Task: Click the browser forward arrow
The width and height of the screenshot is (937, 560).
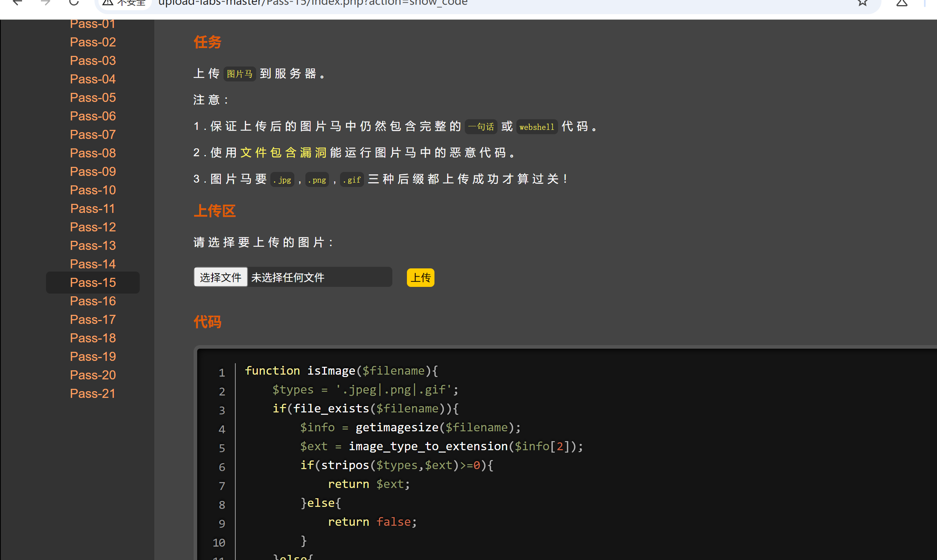Action: click(x=46, y=2)
